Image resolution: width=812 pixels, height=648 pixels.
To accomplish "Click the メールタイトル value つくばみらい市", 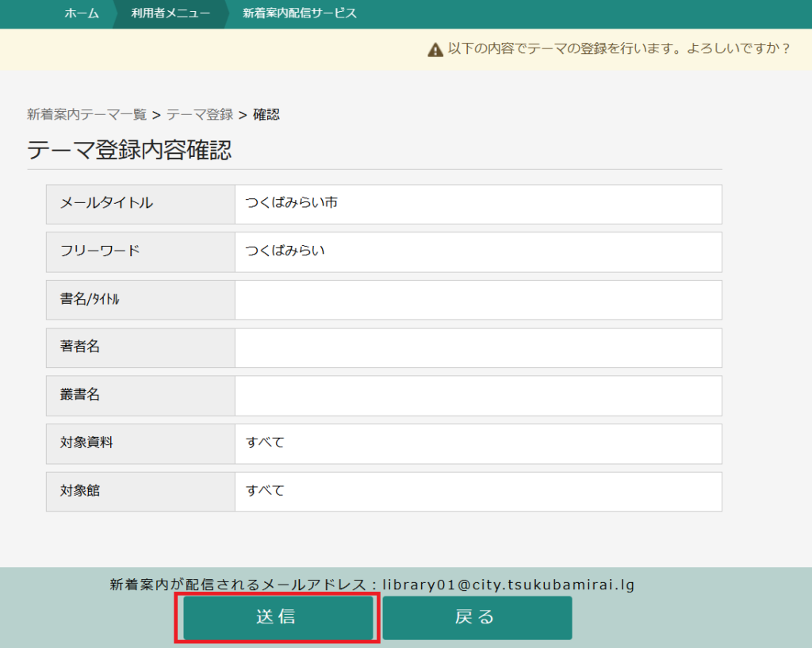I will pyautogui.click(x=292, y=204).
